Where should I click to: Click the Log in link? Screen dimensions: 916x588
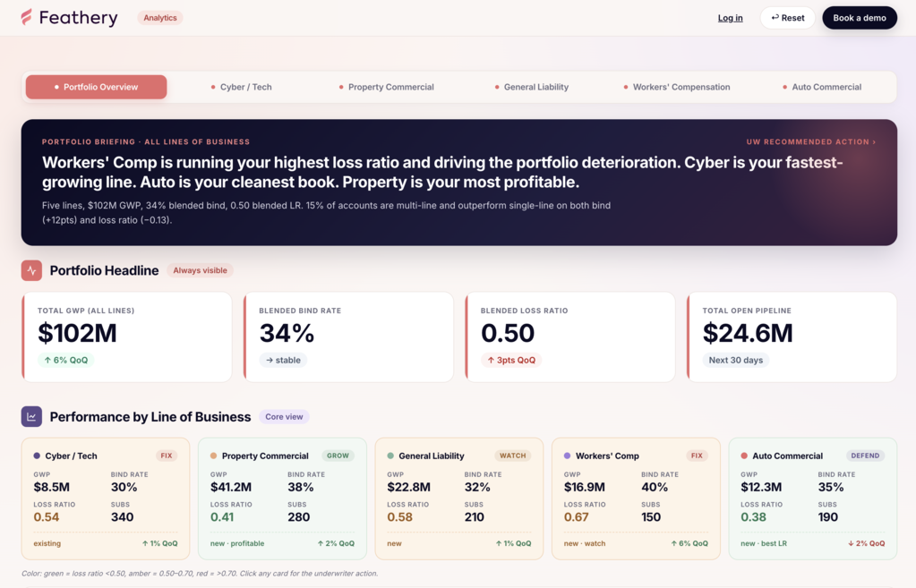(x=731, y=18)
